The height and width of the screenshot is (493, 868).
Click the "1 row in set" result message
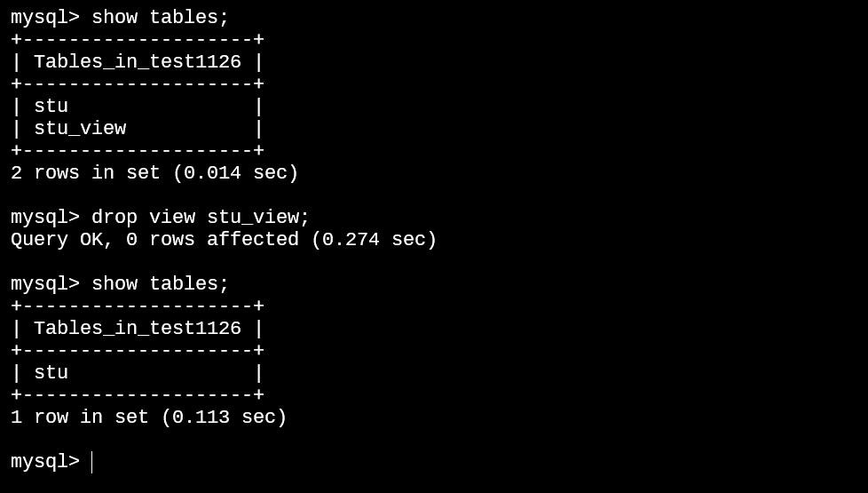click(x=80, y=417)
